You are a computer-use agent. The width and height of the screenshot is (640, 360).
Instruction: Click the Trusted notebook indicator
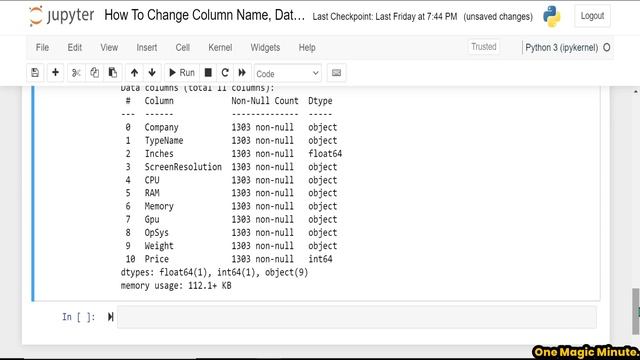[x=484, y=47]
